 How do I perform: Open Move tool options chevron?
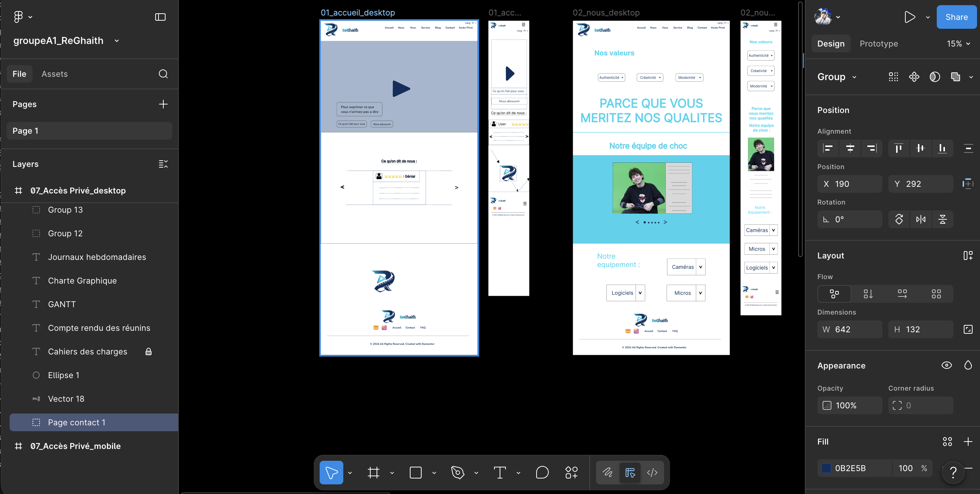[350, 473]
